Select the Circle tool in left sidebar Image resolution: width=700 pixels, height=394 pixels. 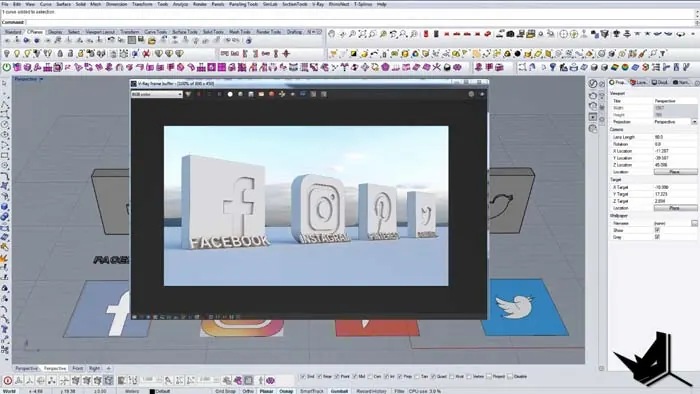[x=4, y=124]
